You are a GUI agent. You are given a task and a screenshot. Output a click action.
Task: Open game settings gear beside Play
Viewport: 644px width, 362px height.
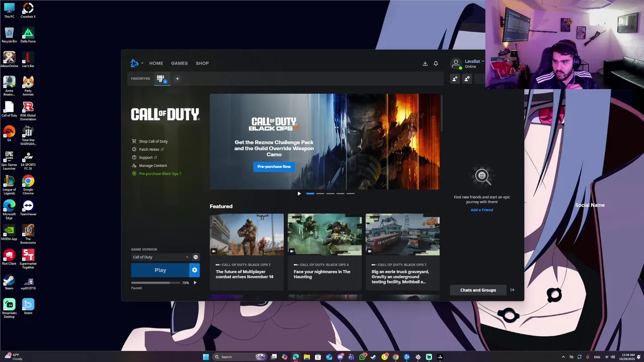pyautogui.click(x=195, y=270)
